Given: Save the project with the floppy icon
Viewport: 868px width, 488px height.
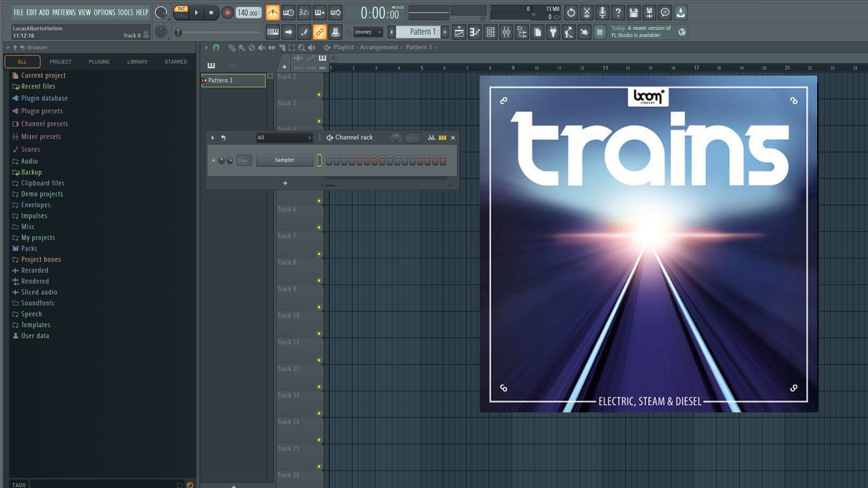Looking at the screenshot, I should [x=634, y=13].
